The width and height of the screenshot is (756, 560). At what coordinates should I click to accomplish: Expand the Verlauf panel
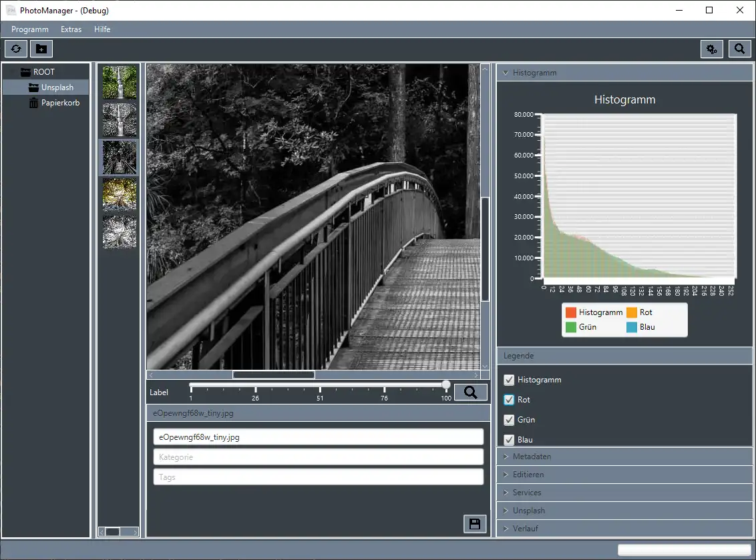pyautogui.click(x=624, y=528)
